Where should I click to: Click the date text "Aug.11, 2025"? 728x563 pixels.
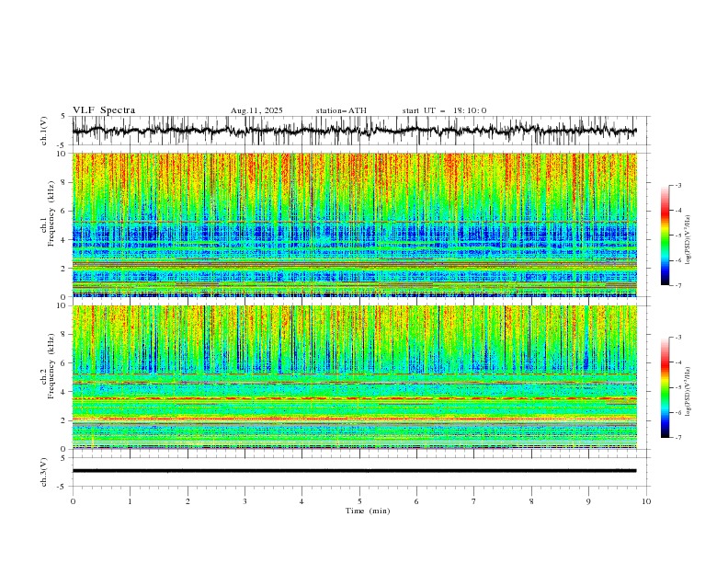[x=256, y=110]
